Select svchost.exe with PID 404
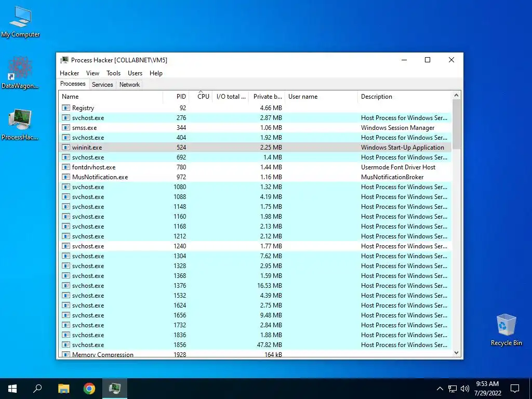The height and width of the screenshot is (399, 532). 255,137
